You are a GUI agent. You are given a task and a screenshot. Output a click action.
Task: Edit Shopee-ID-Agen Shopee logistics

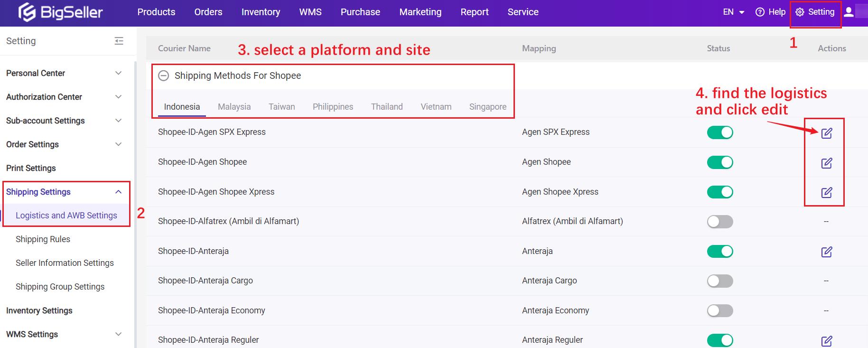tap(827, 163)
